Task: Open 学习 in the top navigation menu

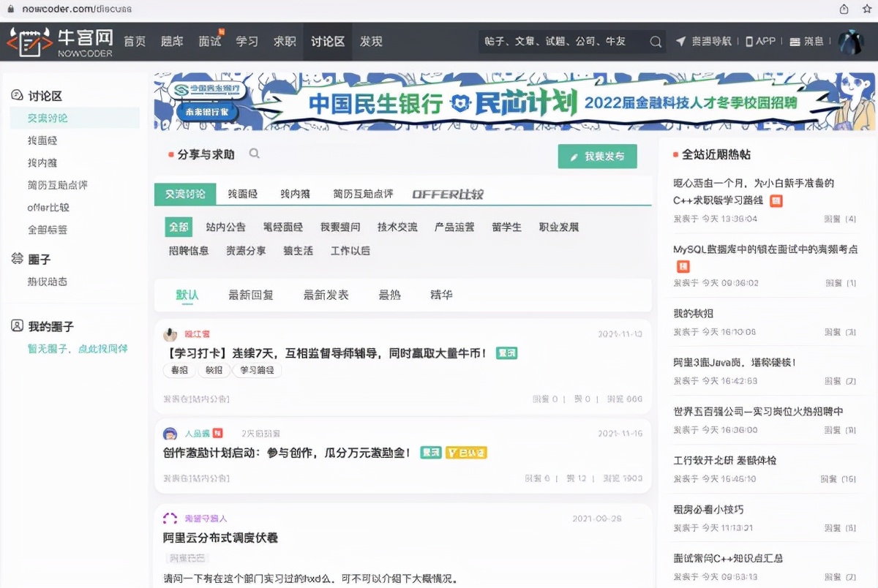Action: point(247,42)
